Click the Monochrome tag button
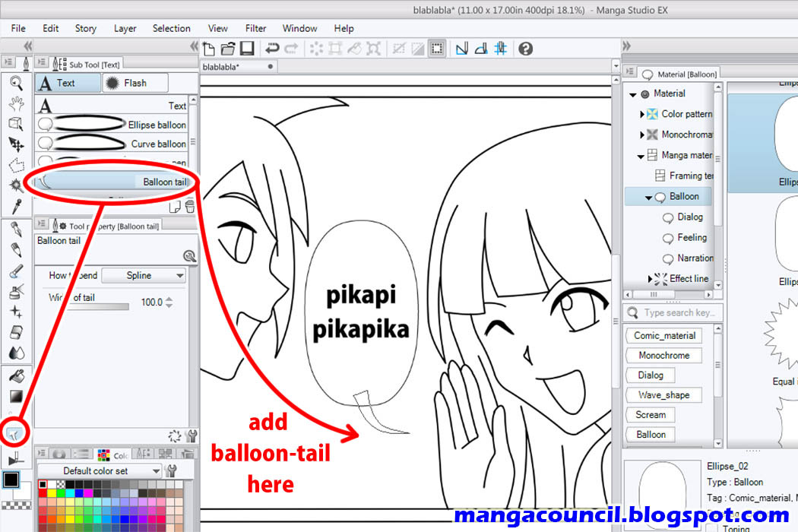 [664, 356]
